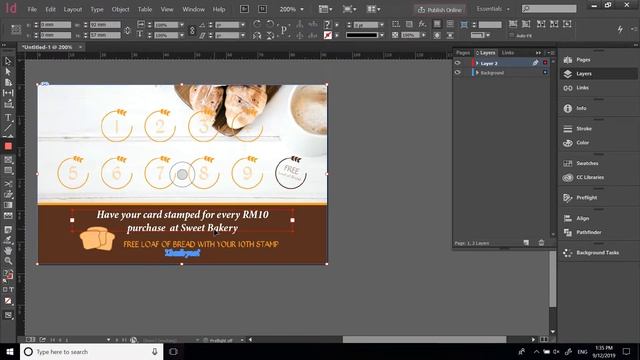Select the Scissors tool

pyautogui.click(x=8, y=184)
